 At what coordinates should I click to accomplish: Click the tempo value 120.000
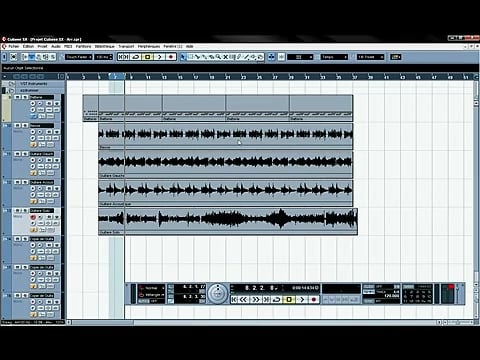tap(391, 296)
